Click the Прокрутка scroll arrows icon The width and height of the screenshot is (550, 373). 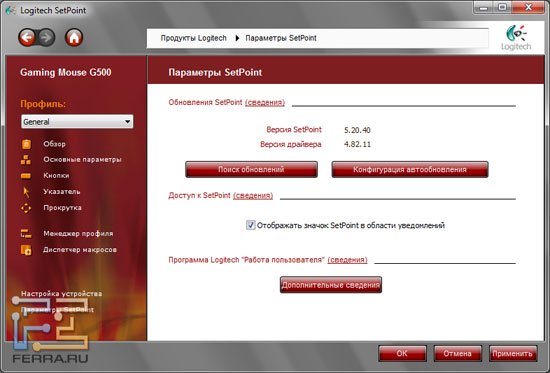[x=26, y=208]
